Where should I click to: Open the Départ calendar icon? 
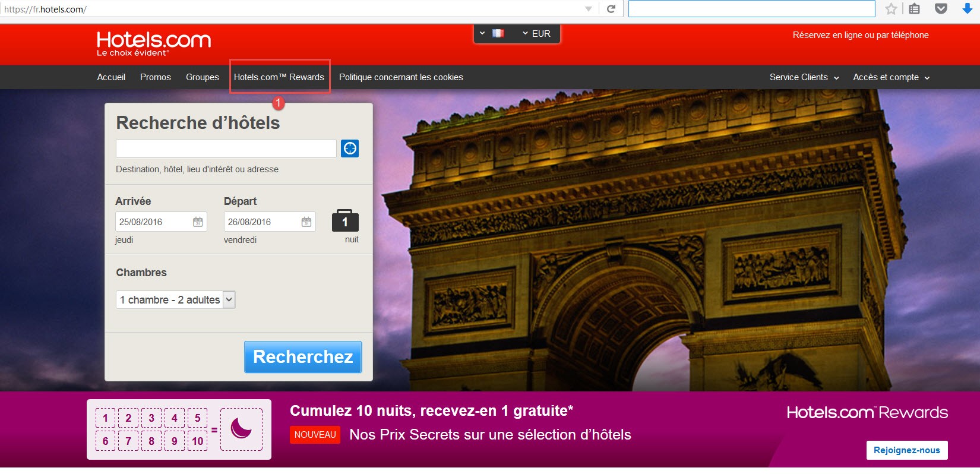(x=306, y=222)
